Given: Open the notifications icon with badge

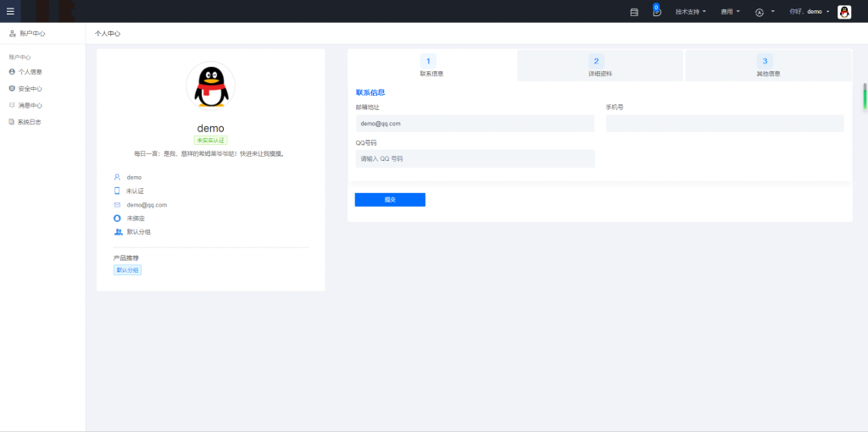Looking at the screenshot, I should click(656, 11).
